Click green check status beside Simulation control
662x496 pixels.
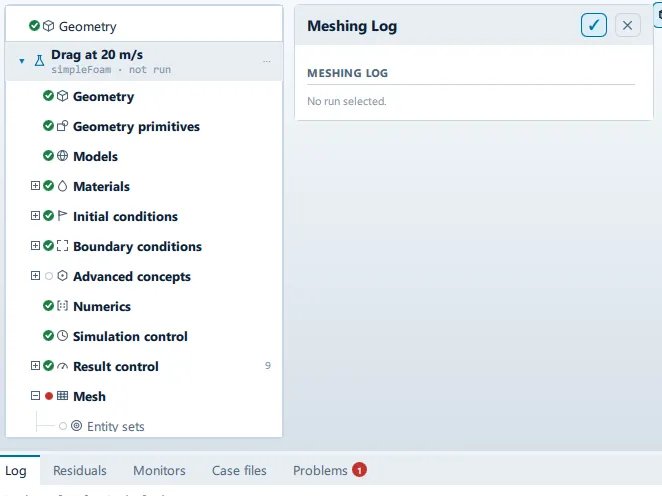[x=49, y=335]
